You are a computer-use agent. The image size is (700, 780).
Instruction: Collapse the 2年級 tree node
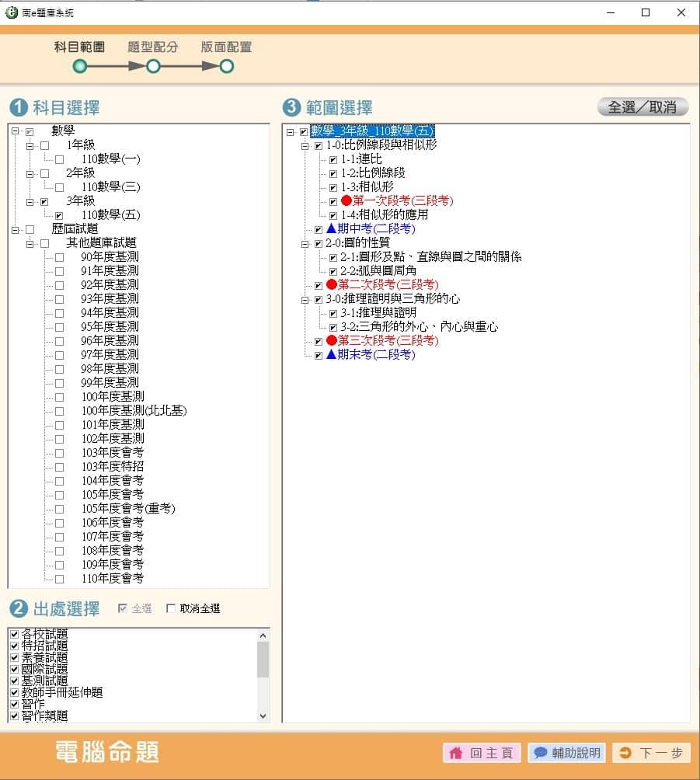pyautogui.click(x=30, y=173)
